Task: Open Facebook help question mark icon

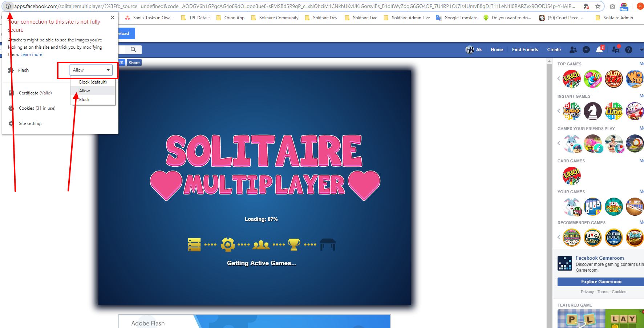Action: (x=629, y=50)
